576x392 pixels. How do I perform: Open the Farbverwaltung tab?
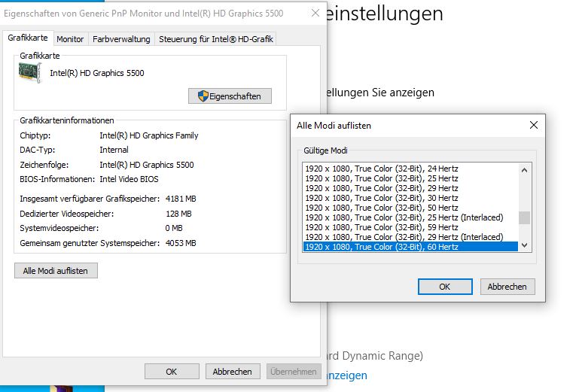point(121,39)
